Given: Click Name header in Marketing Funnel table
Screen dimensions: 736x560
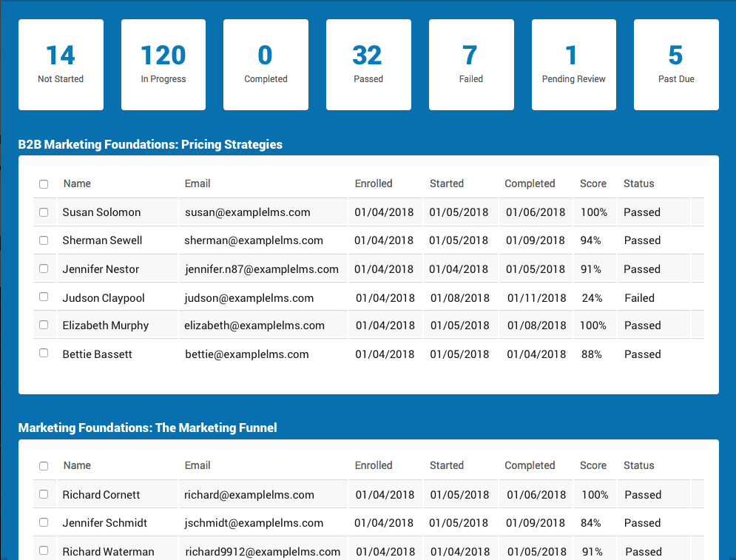Looking at the screenshot, I should coord(77,465).
